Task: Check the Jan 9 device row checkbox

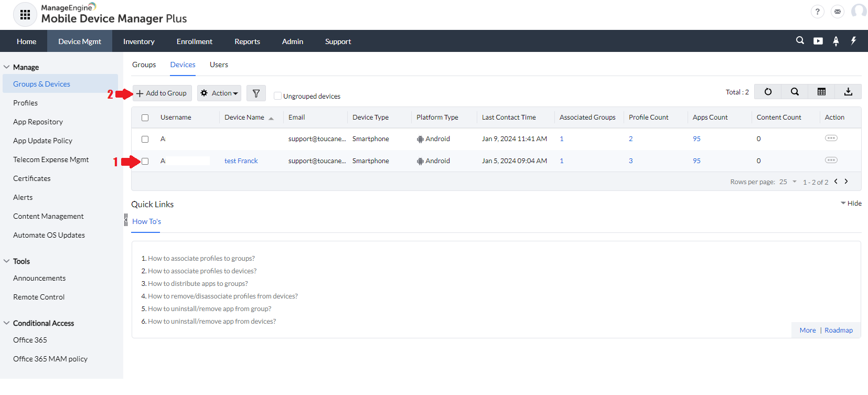Action: click(145, 139)
